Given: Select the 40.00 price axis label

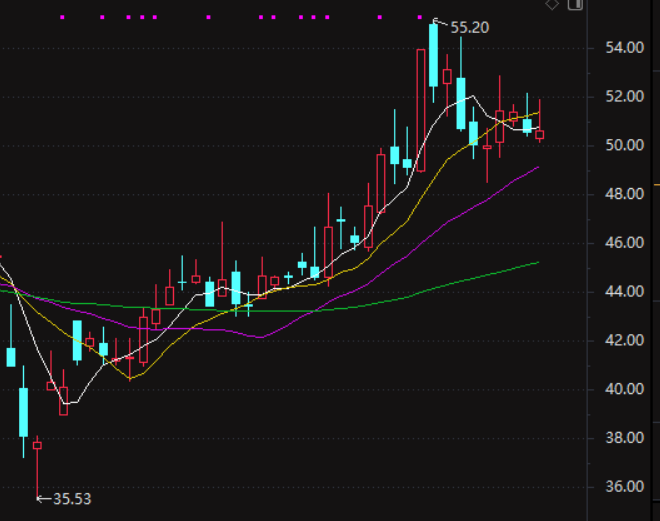Looking at the screenshot, I should click(625, 389).
